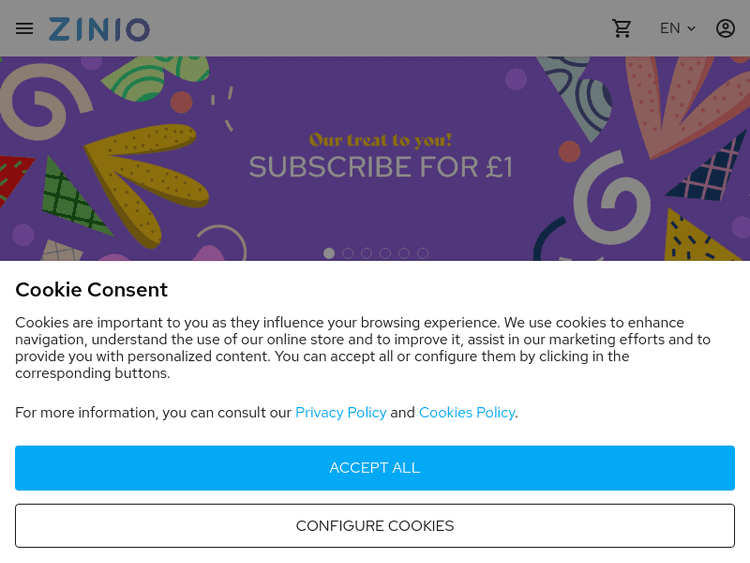Switch to the second carousel dot

[348, 253]
